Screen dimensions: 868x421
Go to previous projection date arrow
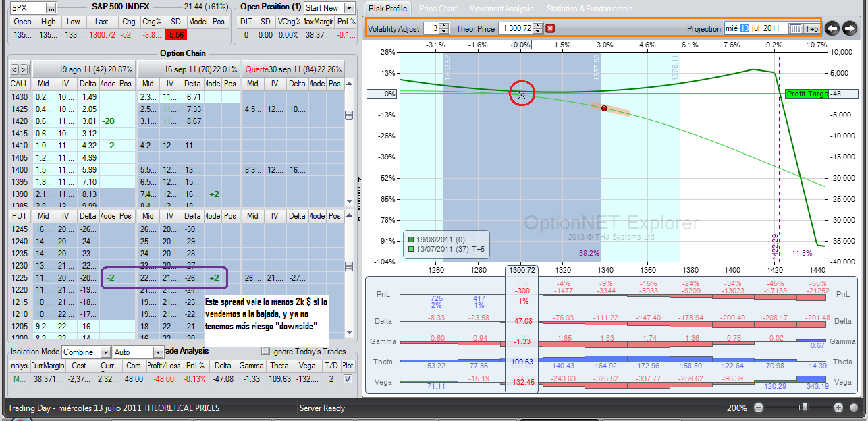coord(832,28)
